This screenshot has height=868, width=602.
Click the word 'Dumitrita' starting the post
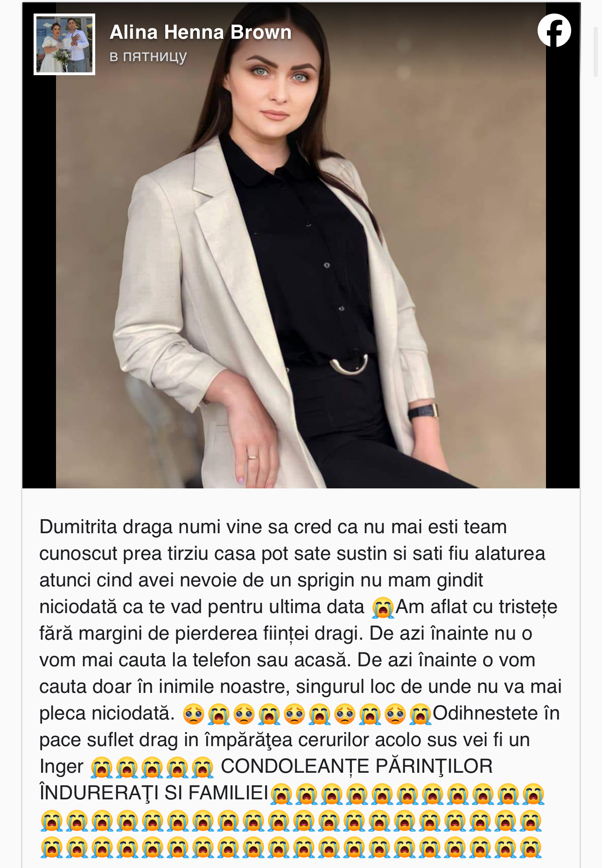tap(78, 527)
